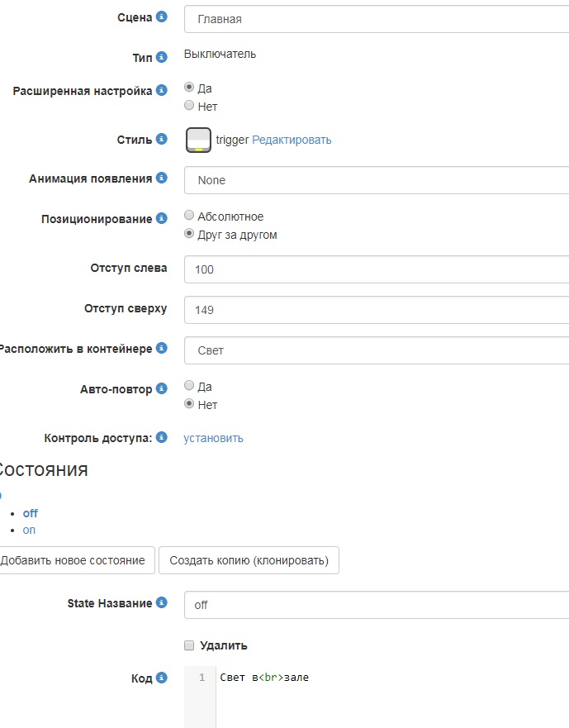Click Добавить новое состояние button
Viewport: 569px width, 728px height.
point(73,560)
